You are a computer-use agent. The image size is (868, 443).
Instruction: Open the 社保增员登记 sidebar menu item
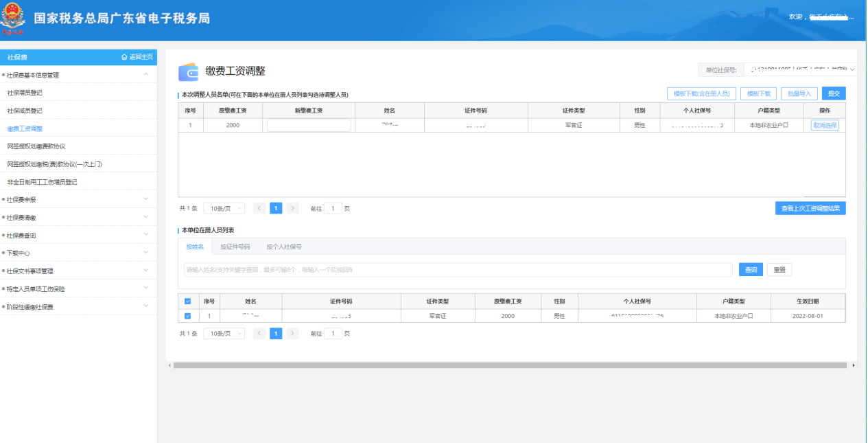click(x=25, y=92)
